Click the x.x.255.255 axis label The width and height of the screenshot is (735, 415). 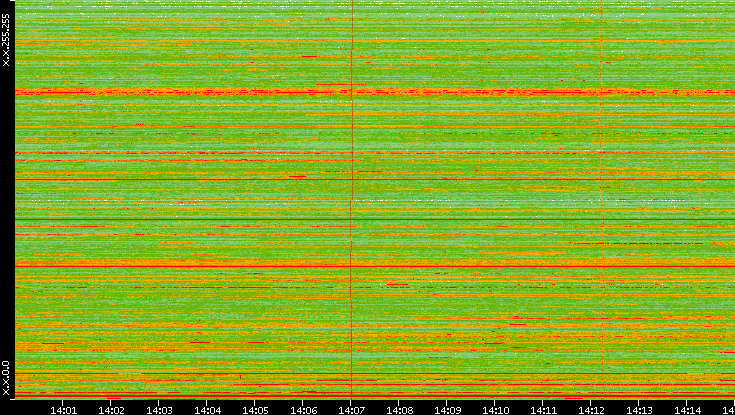pos(6,40)
